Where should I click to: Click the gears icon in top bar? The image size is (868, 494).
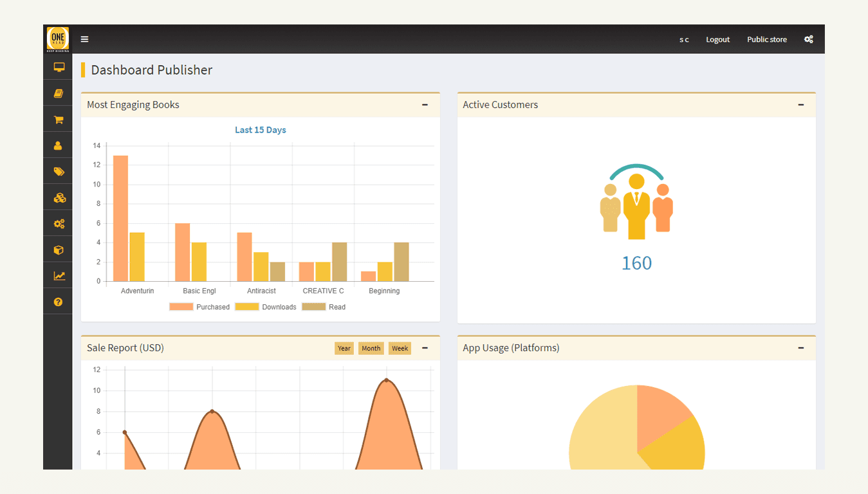click(809, 39)
